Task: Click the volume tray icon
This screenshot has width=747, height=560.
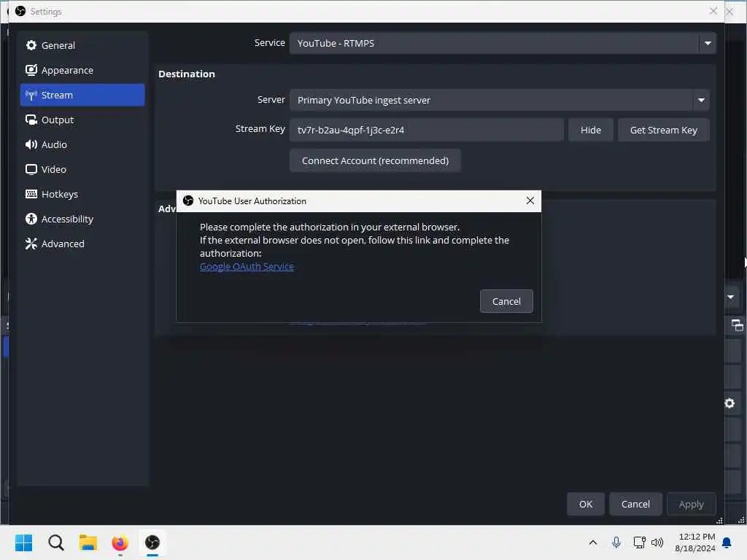Action: click(657, 542)
